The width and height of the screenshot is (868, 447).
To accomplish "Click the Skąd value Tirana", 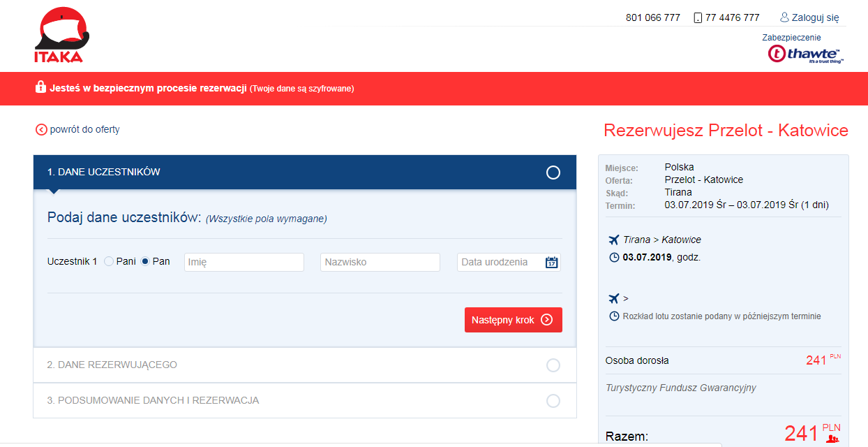I will [x=678, y=192].
